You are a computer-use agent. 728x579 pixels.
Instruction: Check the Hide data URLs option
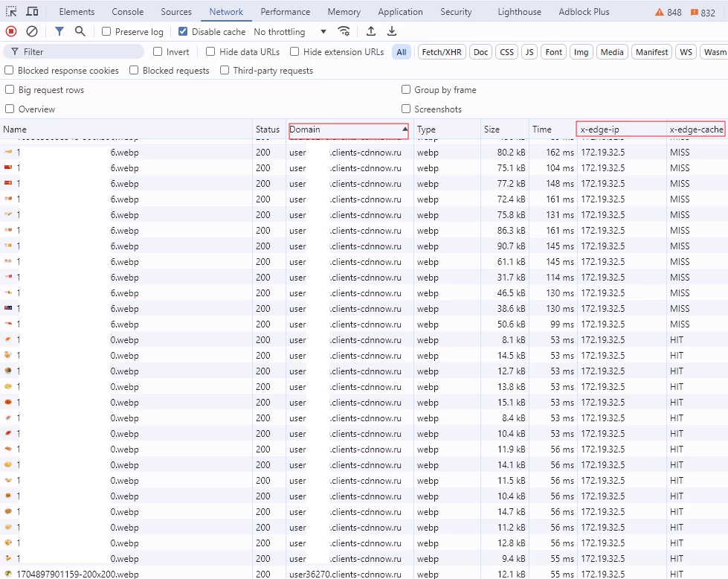(x=210, y=52)
